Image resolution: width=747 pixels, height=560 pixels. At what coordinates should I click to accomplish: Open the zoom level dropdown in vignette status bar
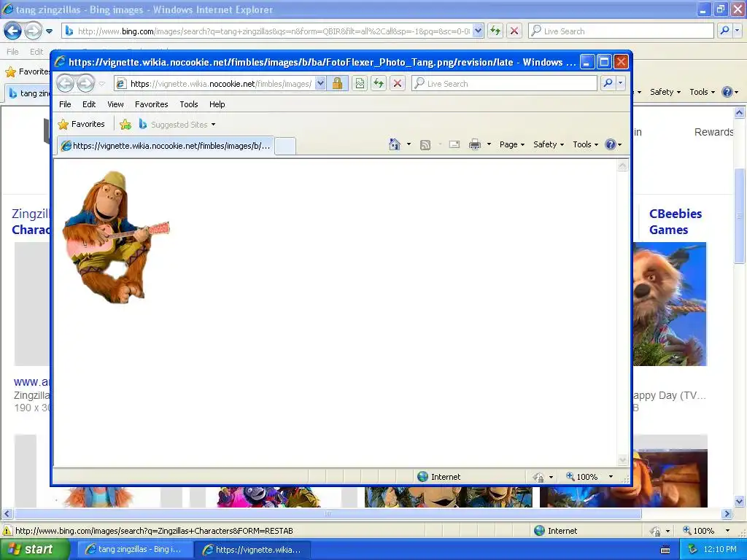pyautogui.click(x=611, y=477)
